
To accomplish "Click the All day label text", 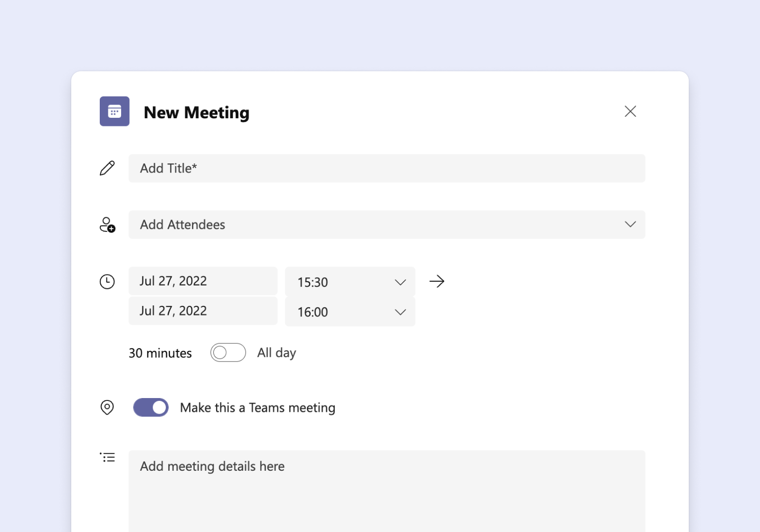I will (276, 352).
